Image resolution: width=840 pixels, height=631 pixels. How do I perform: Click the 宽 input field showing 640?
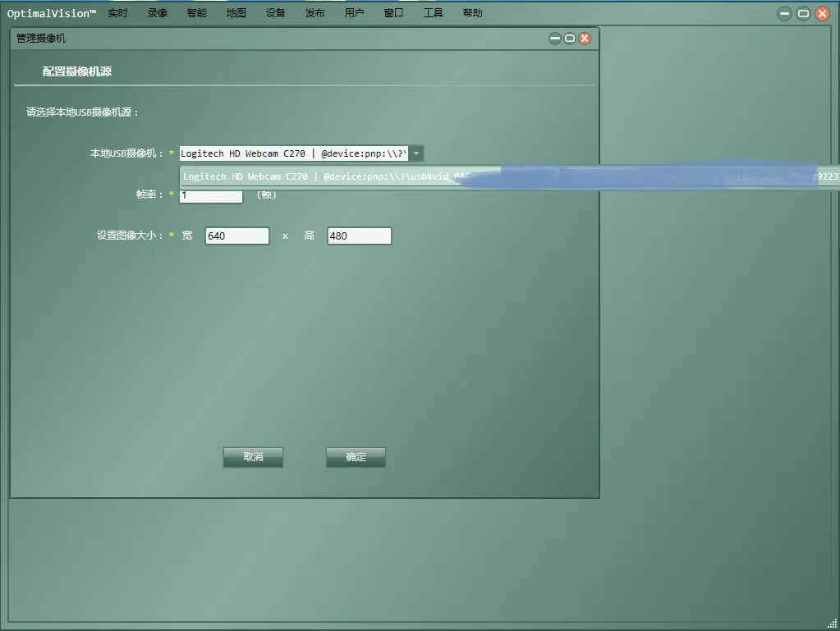click(x=237, y=236)
